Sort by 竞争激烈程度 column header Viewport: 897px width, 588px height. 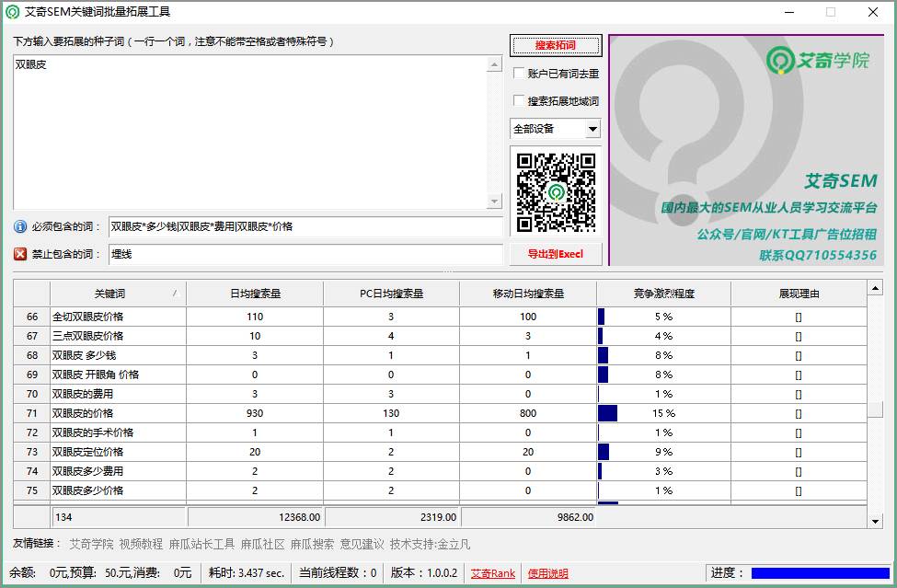663,294
